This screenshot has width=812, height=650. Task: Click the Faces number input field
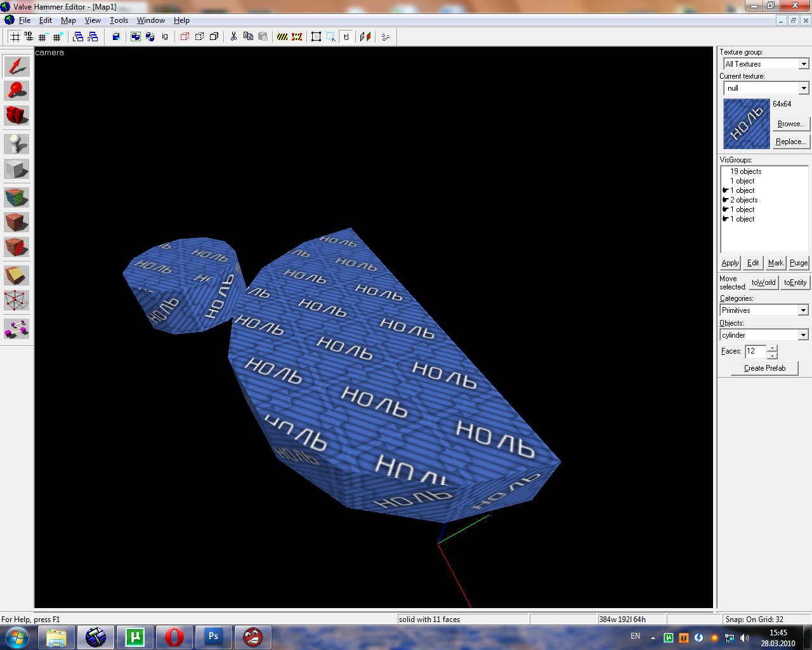coord(756,351)
